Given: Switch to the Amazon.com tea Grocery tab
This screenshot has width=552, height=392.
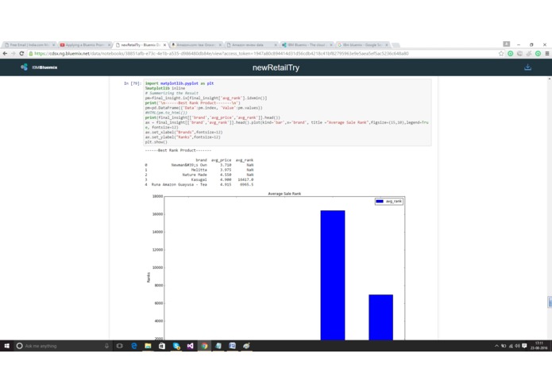Looking at the screenshot, I should point(195,45).
